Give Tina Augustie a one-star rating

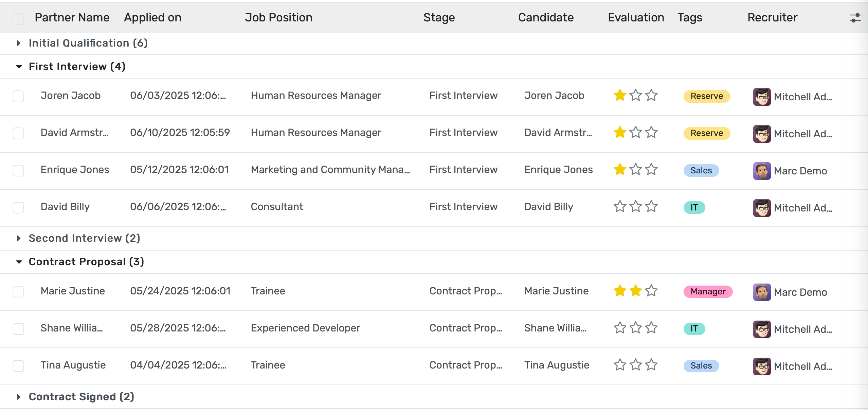click(x=619, y=365)
